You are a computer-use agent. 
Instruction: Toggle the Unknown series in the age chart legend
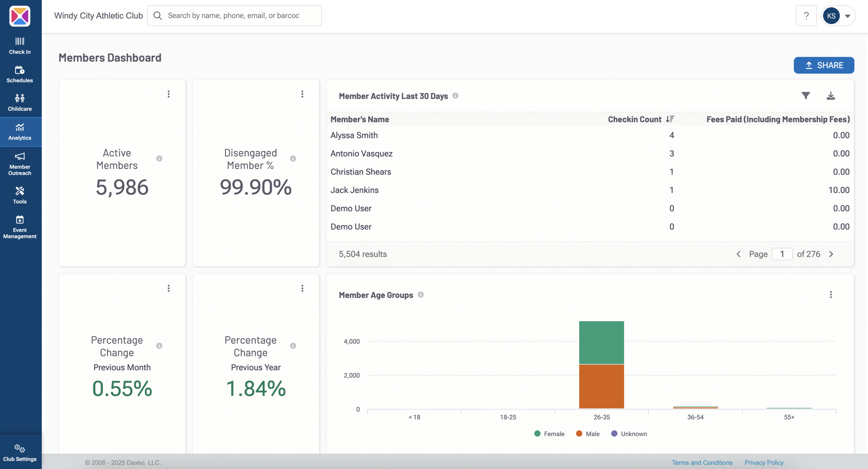click(x=629, y=434)
